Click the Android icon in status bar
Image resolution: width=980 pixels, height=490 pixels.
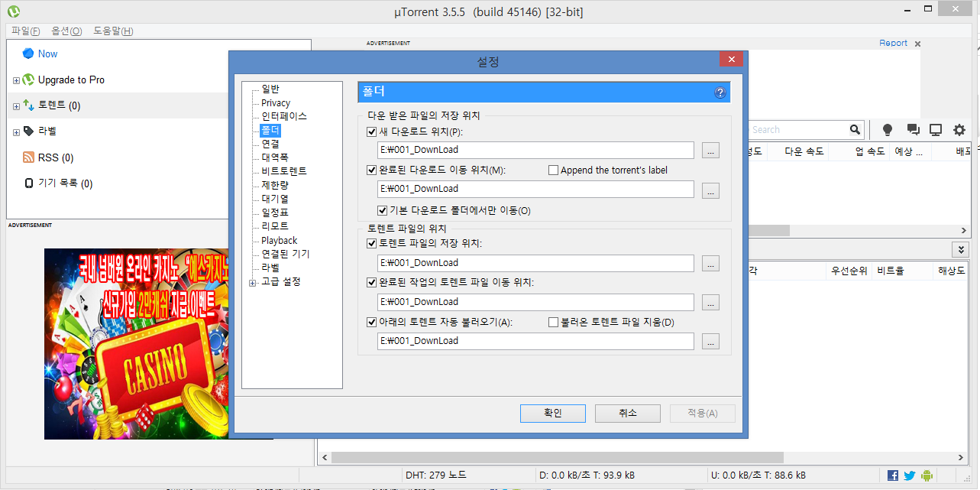tap(927, 475)
